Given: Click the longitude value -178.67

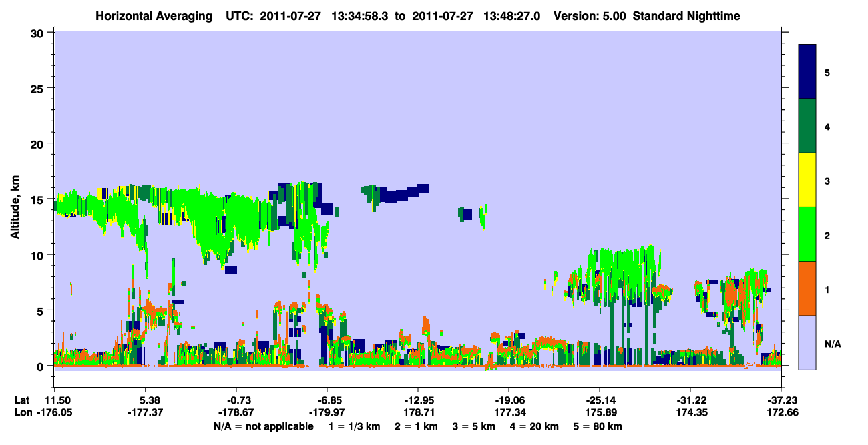Looking at the screenshot, I should [x=236, y=413].
